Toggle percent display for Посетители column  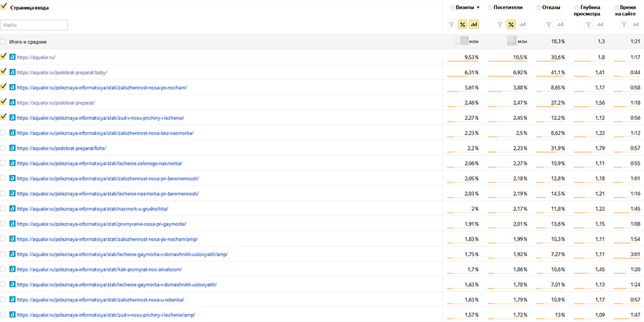(511, 25)
